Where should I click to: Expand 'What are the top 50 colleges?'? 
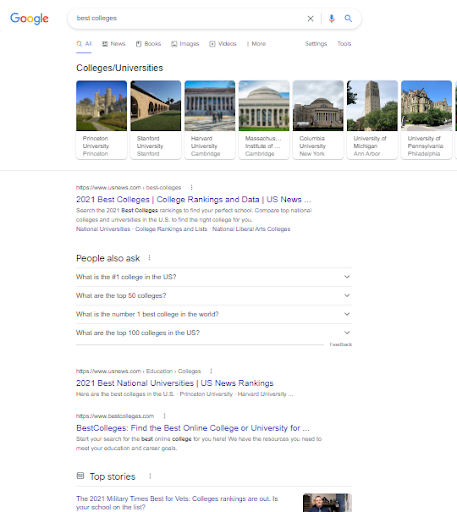pyautogui.click(x=214, y=296)
